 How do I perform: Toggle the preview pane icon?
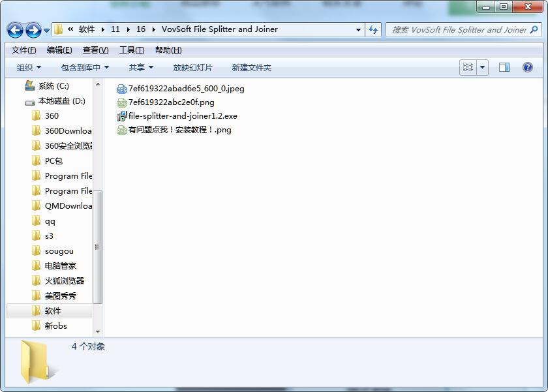503,67
